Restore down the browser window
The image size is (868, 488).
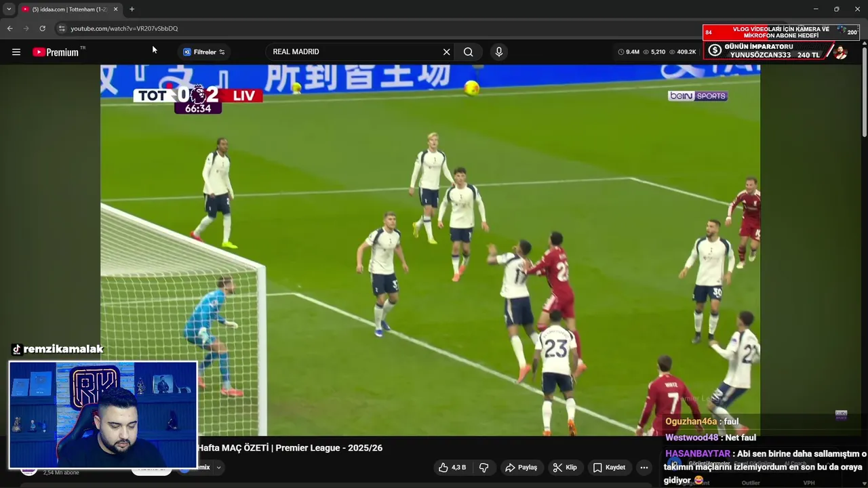pyautogui.click(x=836, y=9)
